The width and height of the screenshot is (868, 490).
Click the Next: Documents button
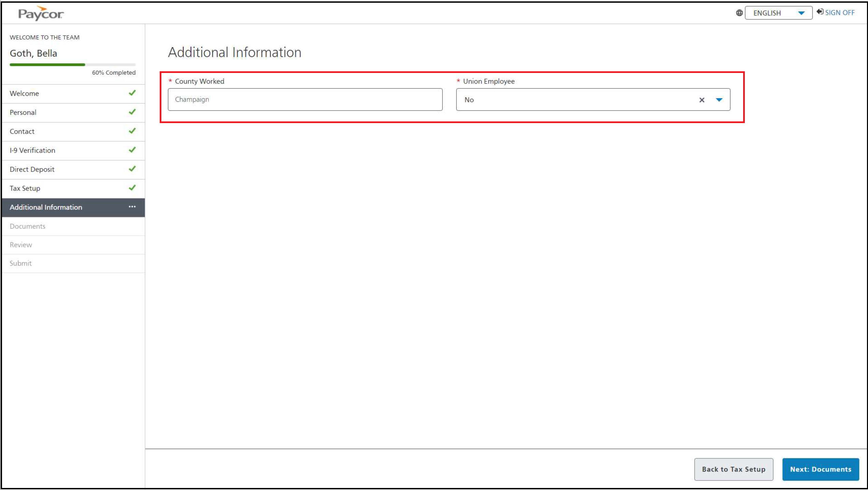click(820, 469)
